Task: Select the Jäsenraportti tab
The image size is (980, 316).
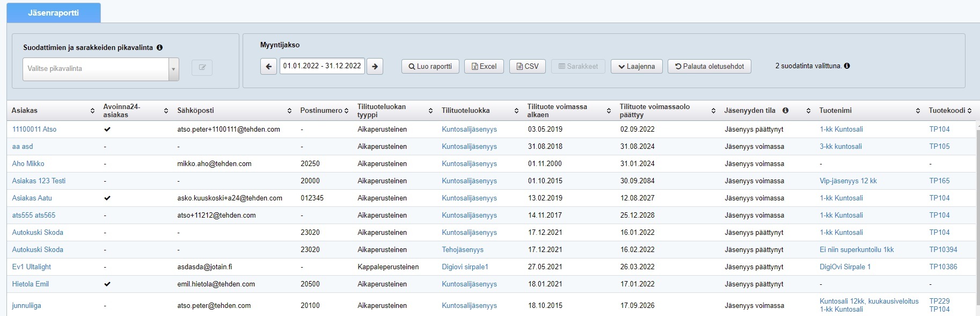Action: tap(53, 13)
